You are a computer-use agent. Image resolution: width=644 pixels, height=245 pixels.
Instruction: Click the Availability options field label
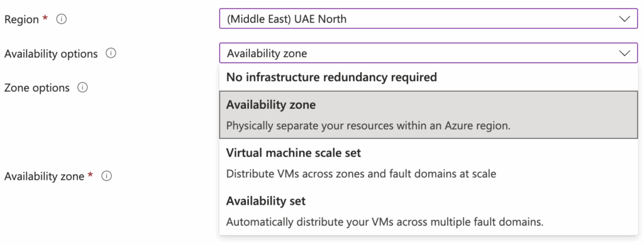(51, 54)
